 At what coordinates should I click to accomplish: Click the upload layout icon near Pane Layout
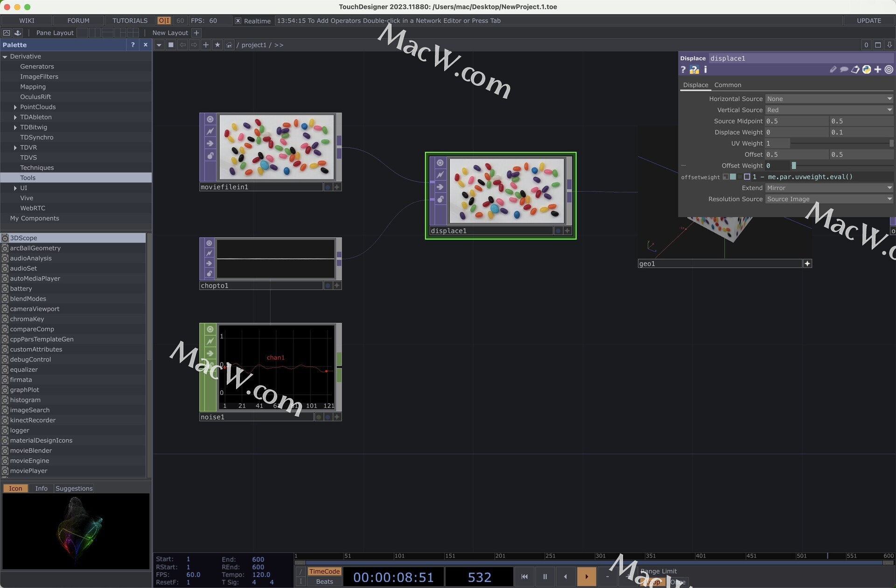click(x=18, y=33)
